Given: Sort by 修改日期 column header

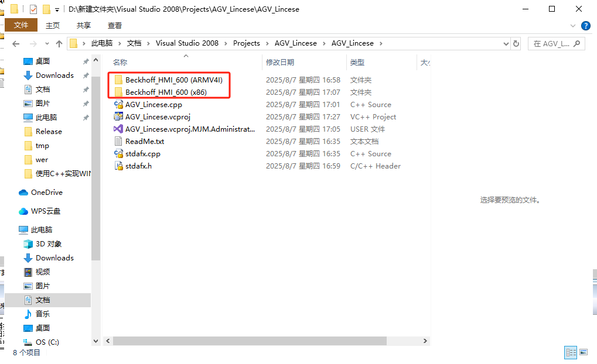Looking at the screenshot, I should pos(280,63).
